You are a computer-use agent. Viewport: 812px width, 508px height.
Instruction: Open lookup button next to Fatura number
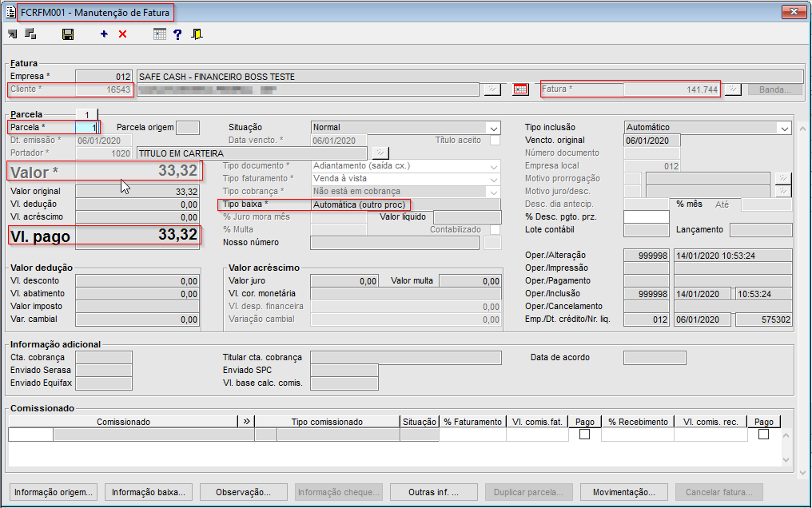733,89
